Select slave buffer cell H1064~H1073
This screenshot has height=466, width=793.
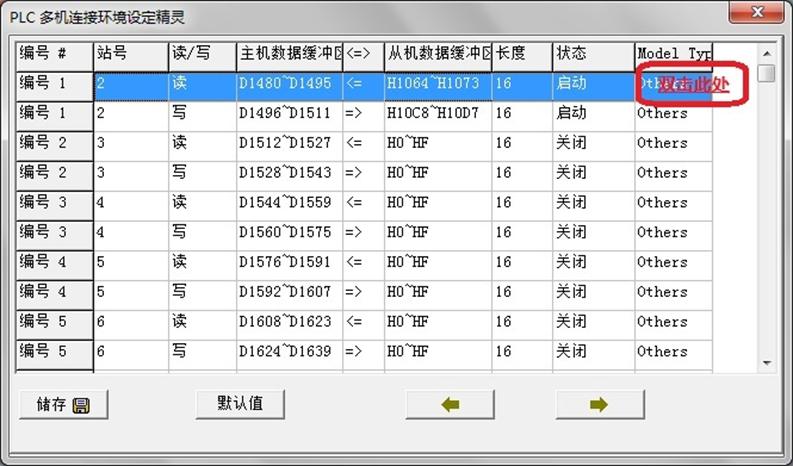[x=437, y=87]
